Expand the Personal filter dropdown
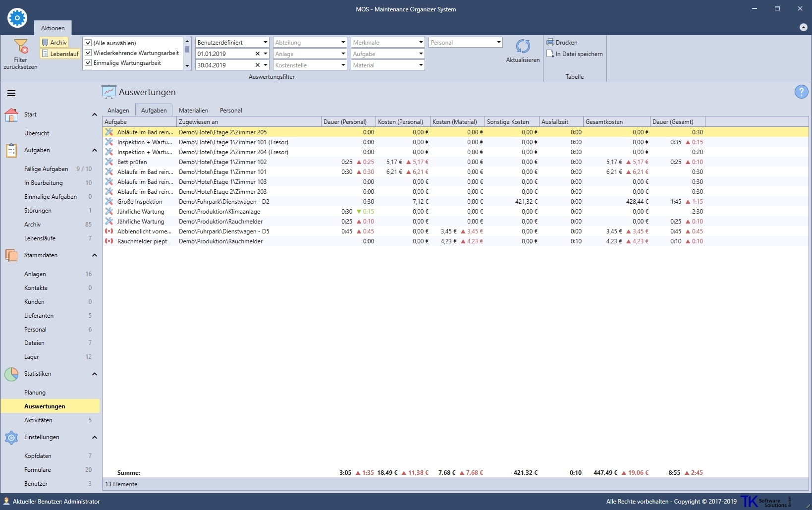This screenshot has height=510, width=812. pos(465,43)
